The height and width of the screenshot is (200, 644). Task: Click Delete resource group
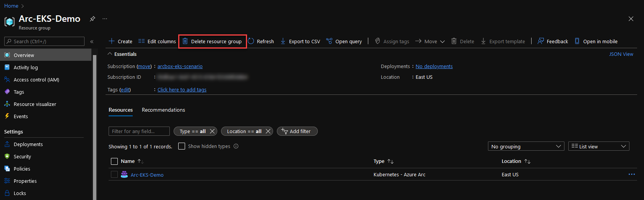coord(212,41)
